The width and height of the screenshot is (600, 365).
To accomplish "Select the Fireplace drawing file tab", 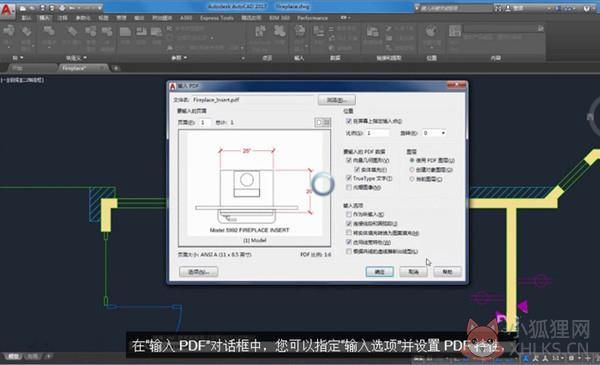I will coord(74,68).
